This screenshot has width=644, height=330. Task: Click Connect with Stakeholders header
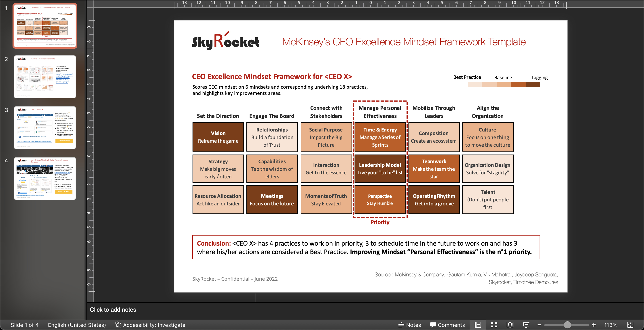pos(326,112)
